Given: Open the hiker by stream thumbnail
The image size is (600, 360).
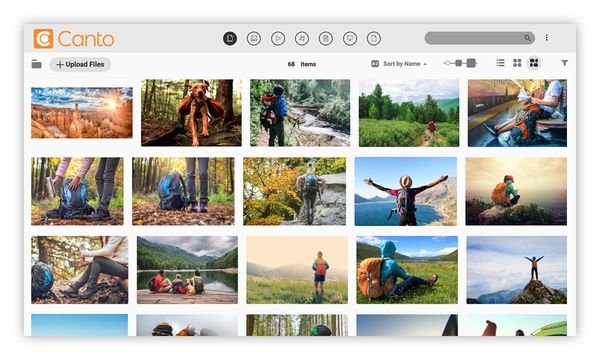Looking at the screenshot, I should click(300, 113).
